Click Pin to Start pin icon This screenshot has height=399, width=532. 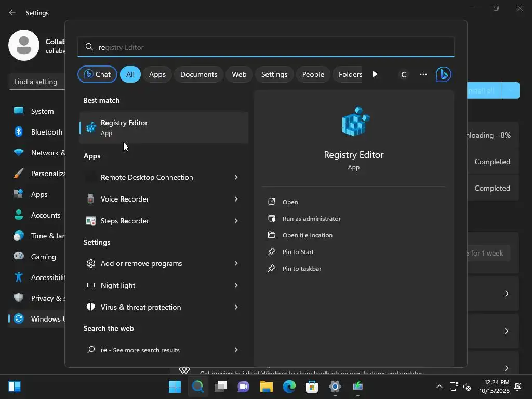pos(271,252)
